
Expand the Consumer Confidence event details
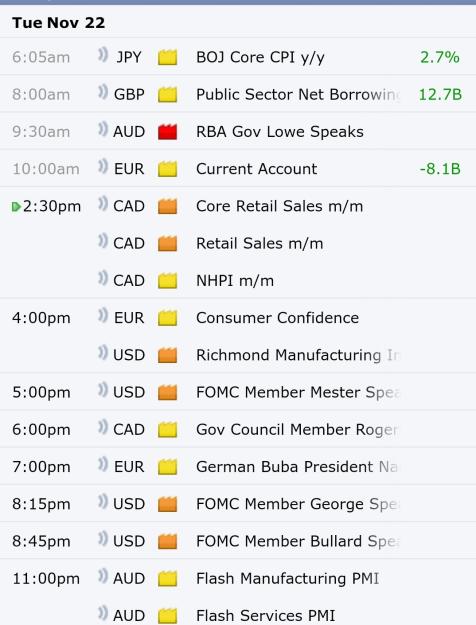pyautogui.click(x=238, y=318)
